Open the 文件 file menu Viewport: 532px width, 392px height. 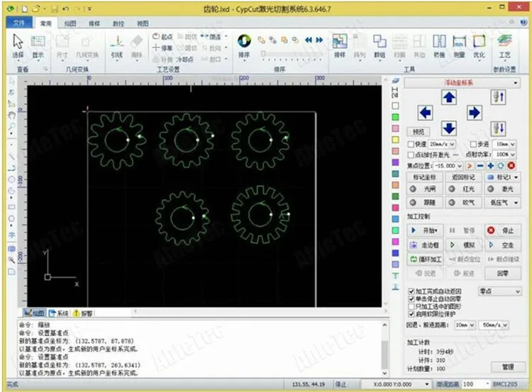coord(19,23)
